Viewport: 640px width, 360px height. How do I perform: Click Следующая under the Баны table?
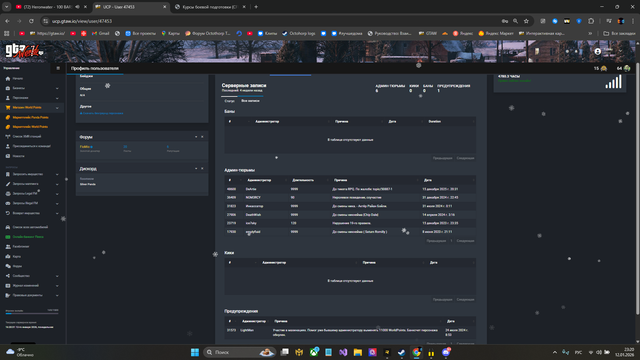(x=465, y=158)
